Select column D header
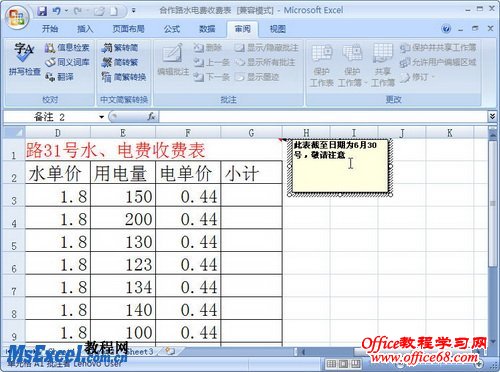Image resolution: width=500 pixels, height=372 pixels. (x=58, y=133)
